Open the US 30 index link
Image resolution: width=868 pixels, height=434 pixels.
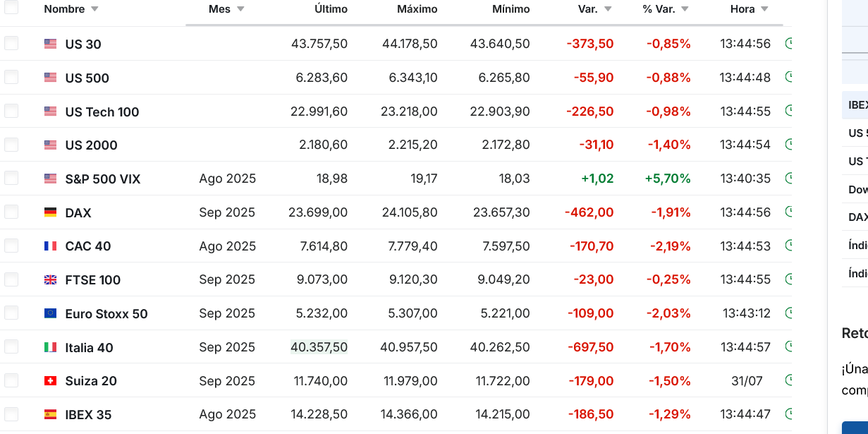(83, 44)
